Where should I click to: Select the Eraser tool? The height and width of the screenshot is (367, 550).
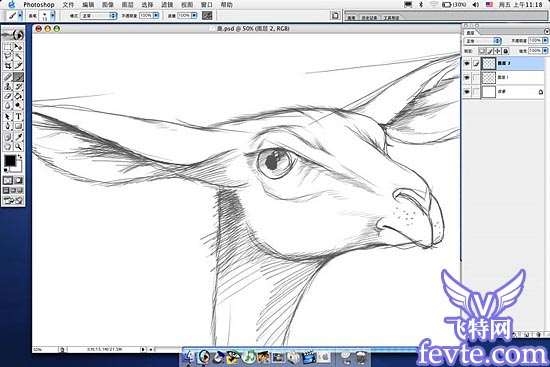coord(8,96)
